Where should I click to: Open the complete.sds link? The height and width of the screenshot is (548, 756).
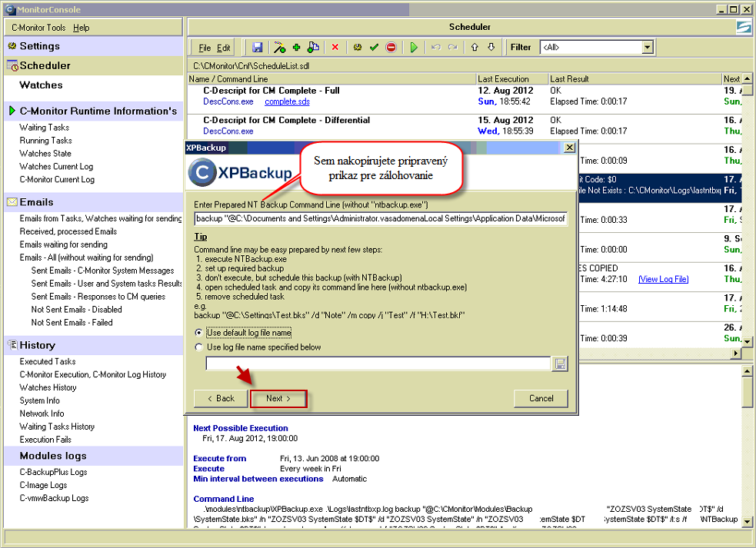click(x=287, y=101)
